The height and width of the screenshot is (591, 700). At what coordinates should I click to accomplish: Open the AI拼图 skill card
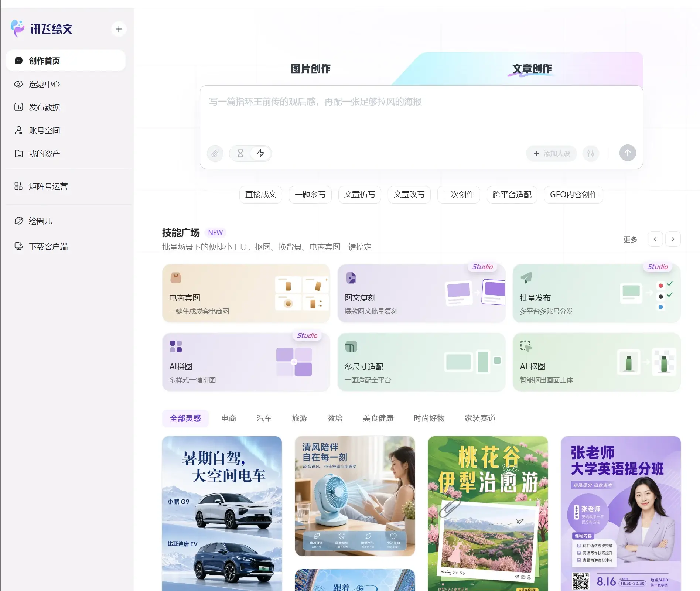click(x=246, y=362)
